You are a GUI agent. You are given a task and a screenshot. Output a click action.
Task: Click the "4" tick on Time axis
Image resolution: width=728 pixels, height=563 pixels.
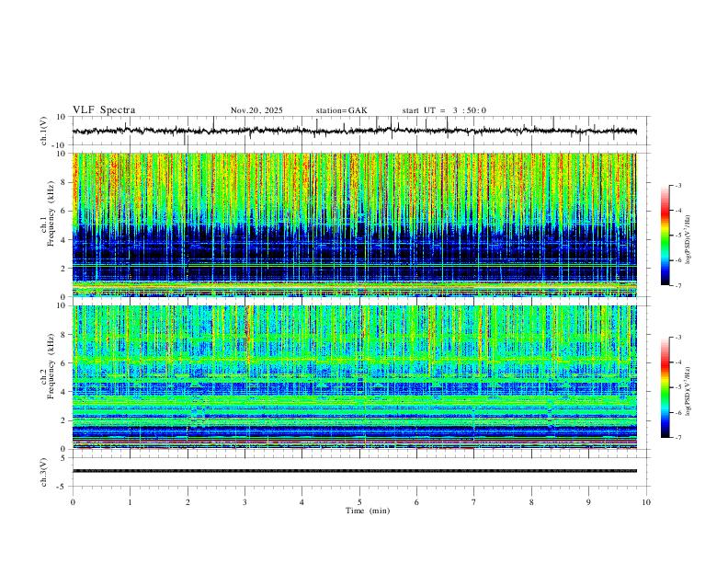pos(301,502)
